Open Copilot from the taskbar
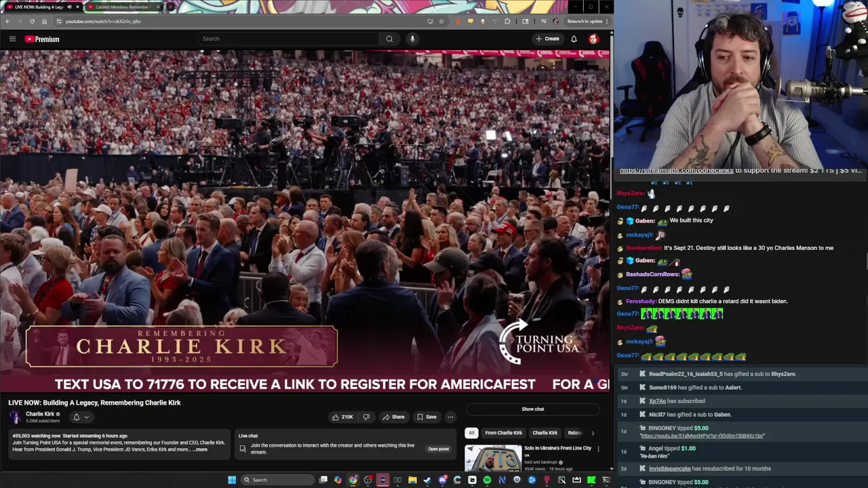Screen dimensions: 868x488 [338, 480]
